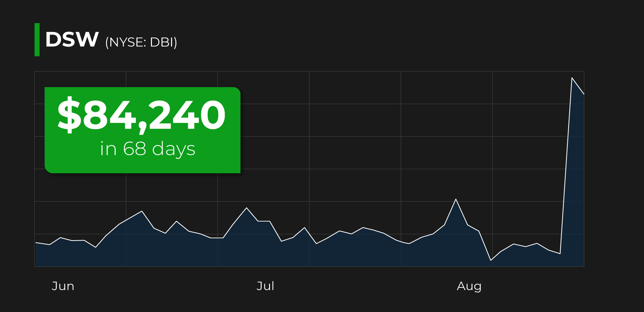The height and width of the screenshot is (312, 644).
Task: Click the (NYSE: DBI) ticker label
Action: [141, 43]
